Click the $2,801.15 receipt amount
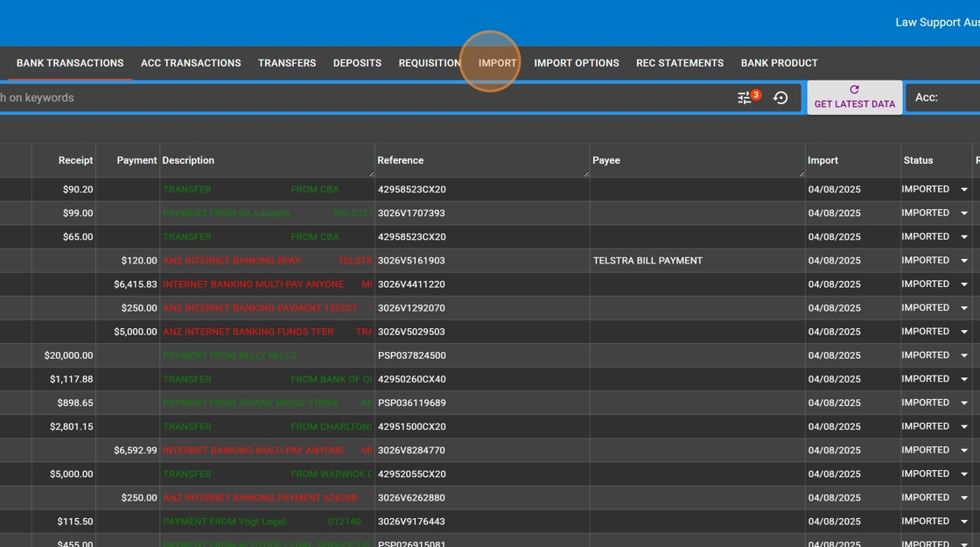The image size is (980, 547). click(x=71, y=427)
